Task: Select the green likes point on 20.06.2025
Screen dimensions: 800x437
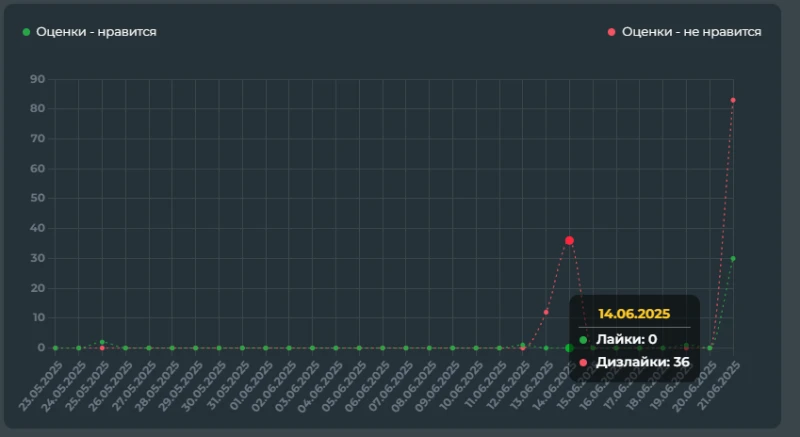Action: point(710,348)
